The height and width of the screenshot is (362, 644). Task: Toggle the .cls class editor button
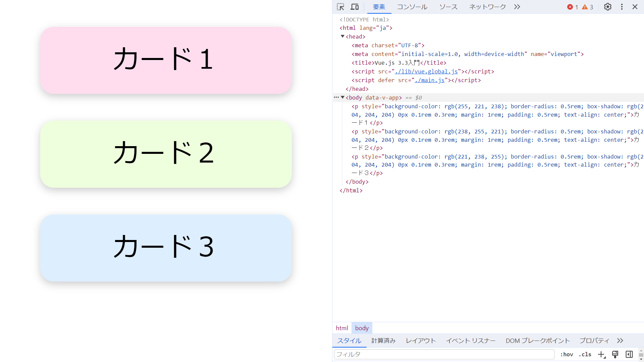click(x=585, y=354)
